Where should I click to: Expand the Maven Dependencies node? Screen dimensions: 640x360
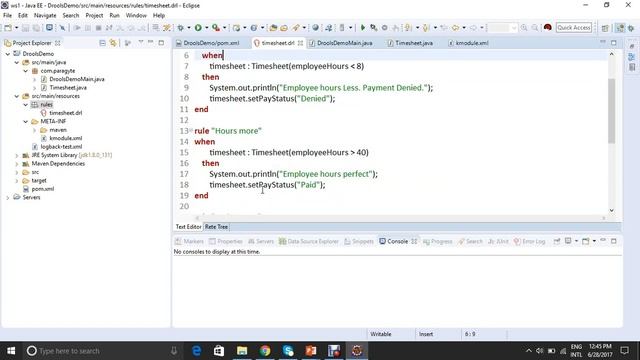[x=17, y=164]
